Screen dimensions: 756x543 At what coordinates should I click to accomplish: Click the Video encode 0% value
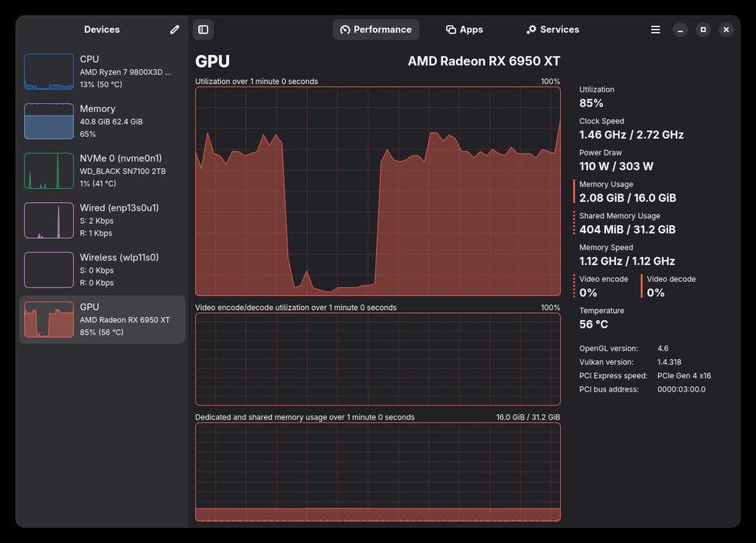[x=588, y=293]
